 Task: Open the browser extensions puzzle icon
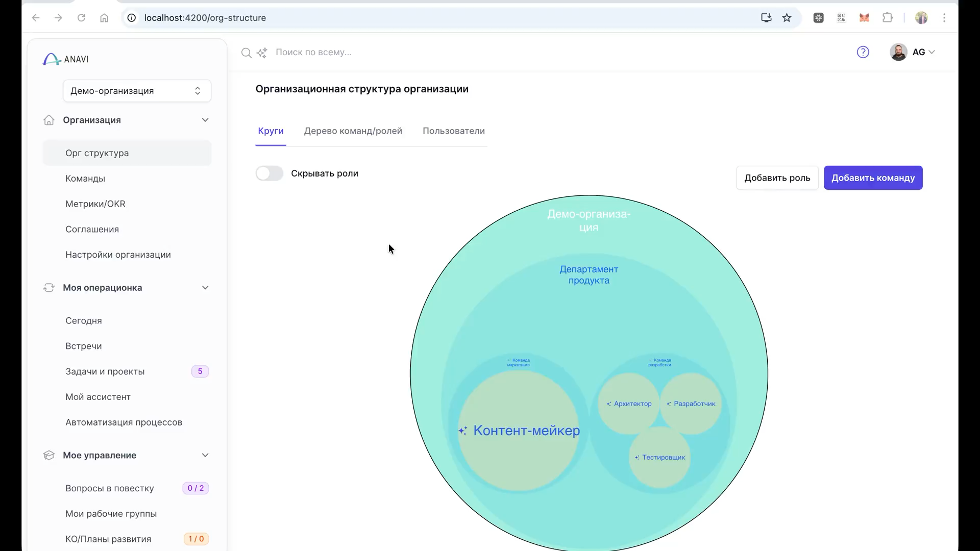coord(887,18)
